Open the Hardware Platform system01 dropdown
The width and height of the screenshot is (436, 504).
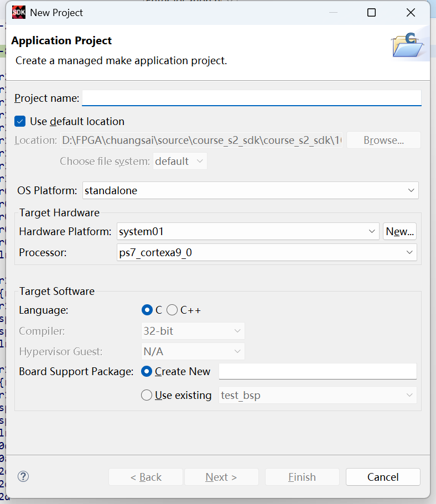[248, 231]
